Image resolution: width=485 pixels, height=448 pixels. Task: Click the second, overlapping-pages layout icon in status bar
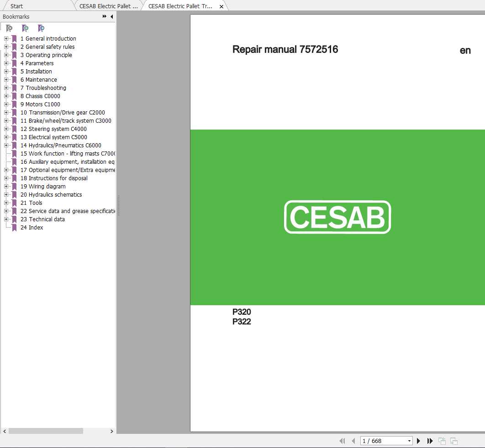tap(454, 441)
